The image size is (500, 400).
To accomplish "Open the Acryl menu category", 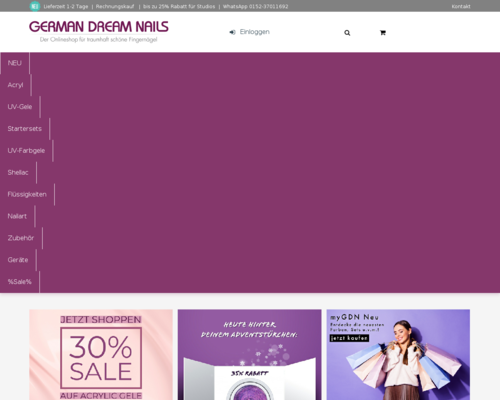I will coord(16,85).
